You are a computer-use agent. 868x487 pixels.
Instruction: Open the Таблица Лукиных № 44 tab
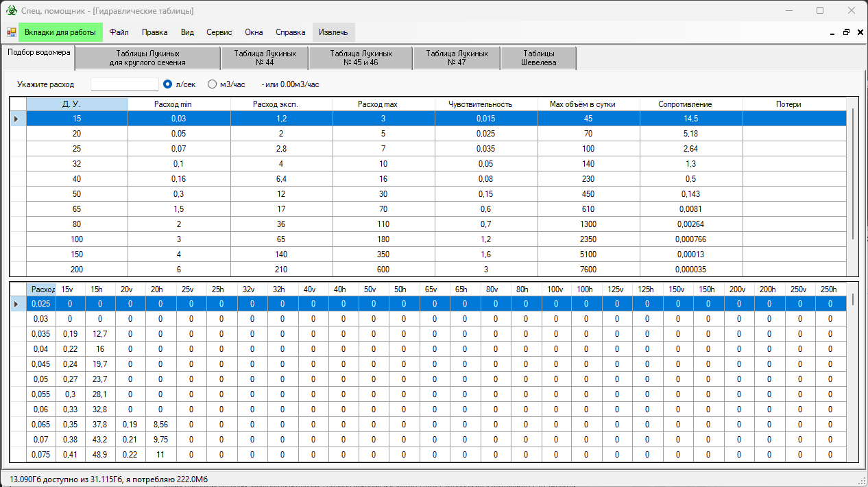[265, 58]
